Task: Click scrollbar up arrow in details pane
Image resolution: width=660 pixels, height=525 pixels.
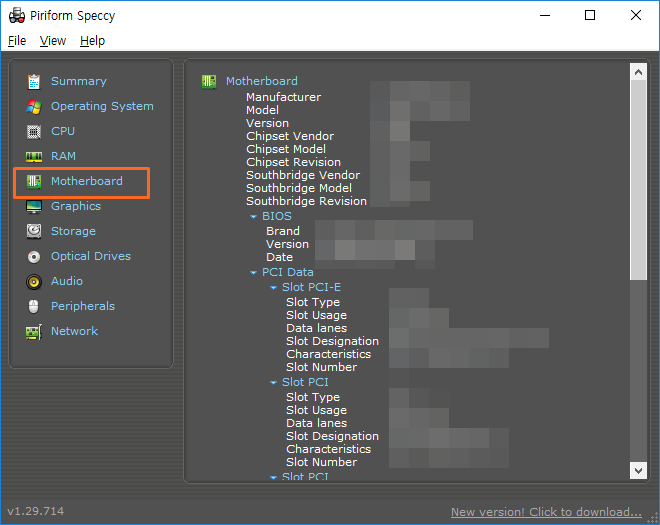Action: 638,72
